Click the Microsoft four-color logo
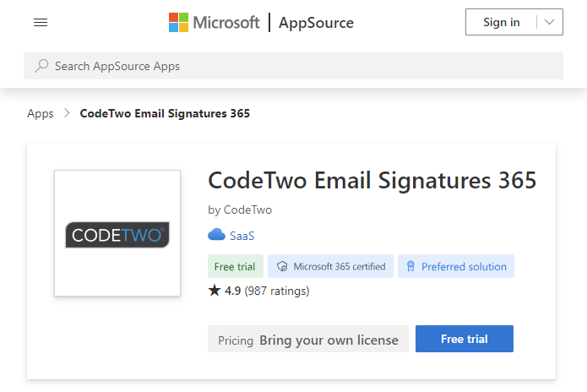 pos(178,23)
